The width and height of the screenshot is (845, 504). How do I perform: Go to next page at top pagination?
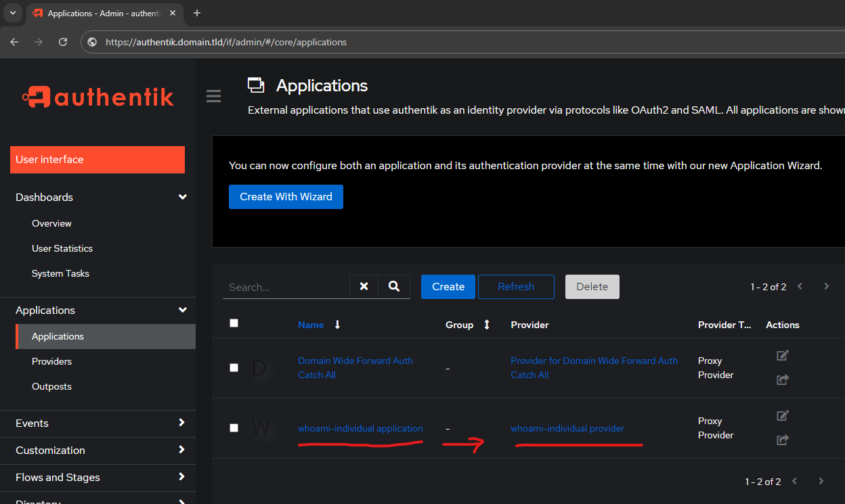point(826,286)
